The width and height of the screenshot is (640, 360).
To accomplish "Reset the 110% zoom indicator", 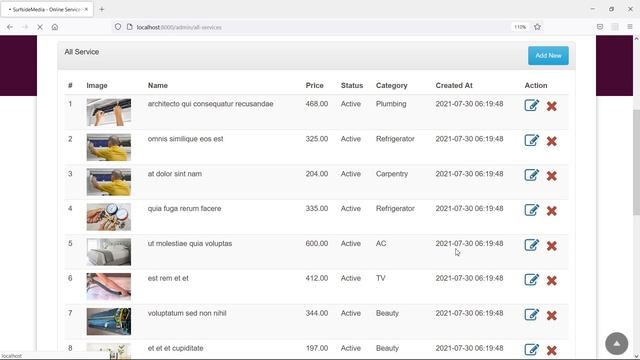I will pyautogui.click(x=520, y=27).
